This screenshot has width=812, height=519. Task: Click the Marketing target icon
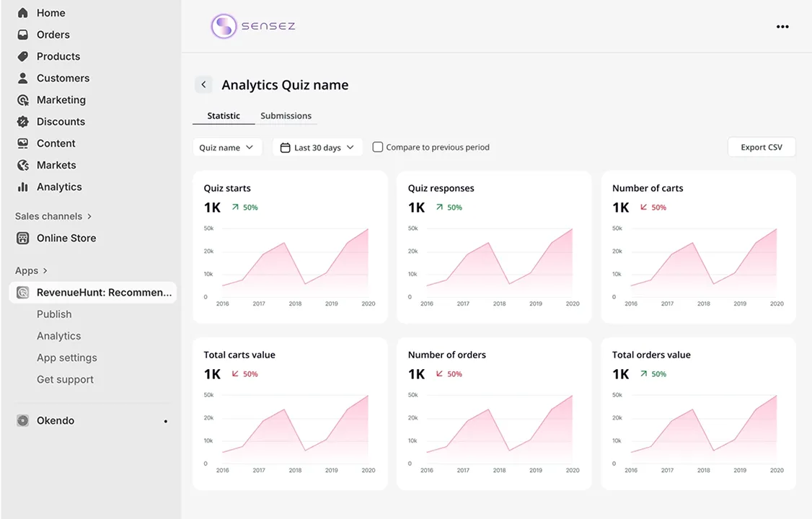click(23, 100)
